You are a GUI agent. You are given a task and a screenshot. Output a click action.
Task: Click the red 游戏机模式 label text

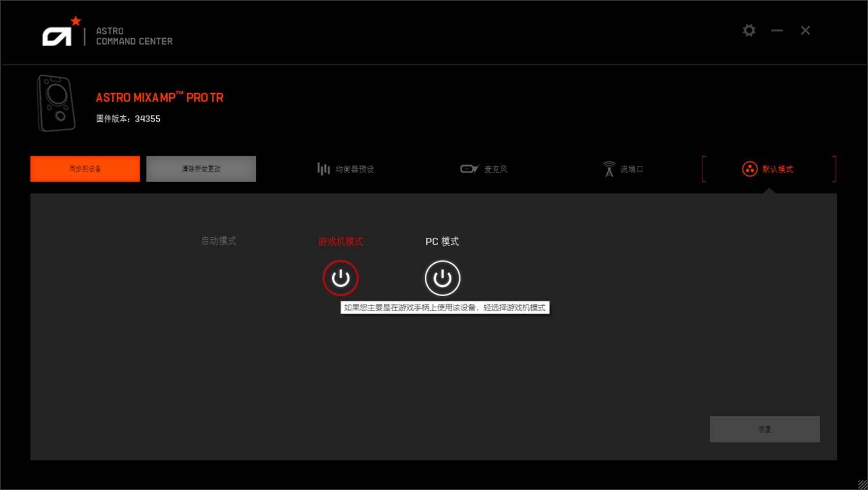[341, 241]
